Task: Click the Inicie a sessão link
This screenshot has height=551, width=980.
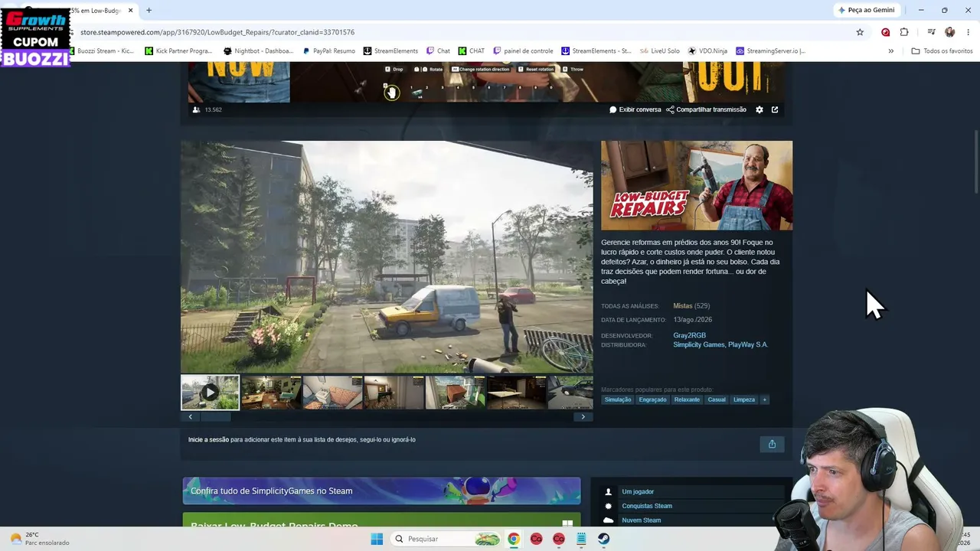Action: point(208,440)
